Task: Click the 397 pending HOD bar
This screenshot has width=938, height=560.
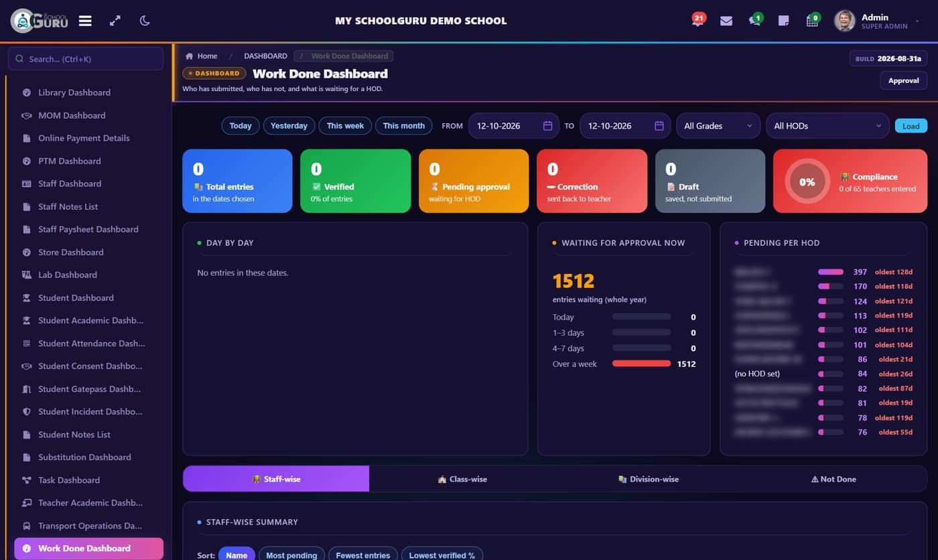Action: click(831, 272)
